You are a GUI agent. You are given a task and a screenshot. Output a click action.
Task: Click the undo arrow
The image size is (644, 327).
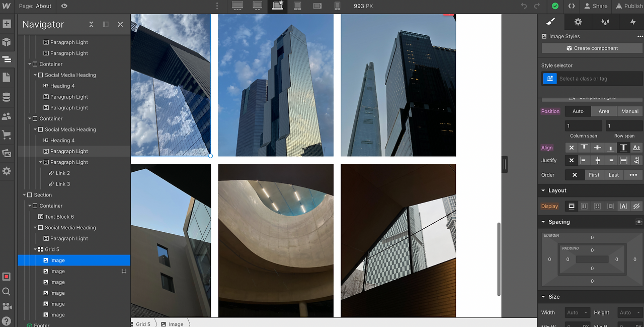[x=524, y=6]
